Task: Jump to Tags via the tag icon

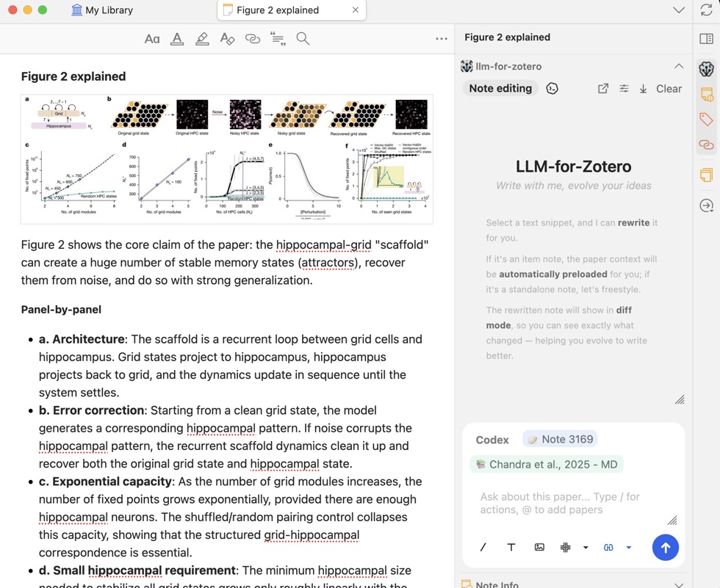Action: [706, 119]
